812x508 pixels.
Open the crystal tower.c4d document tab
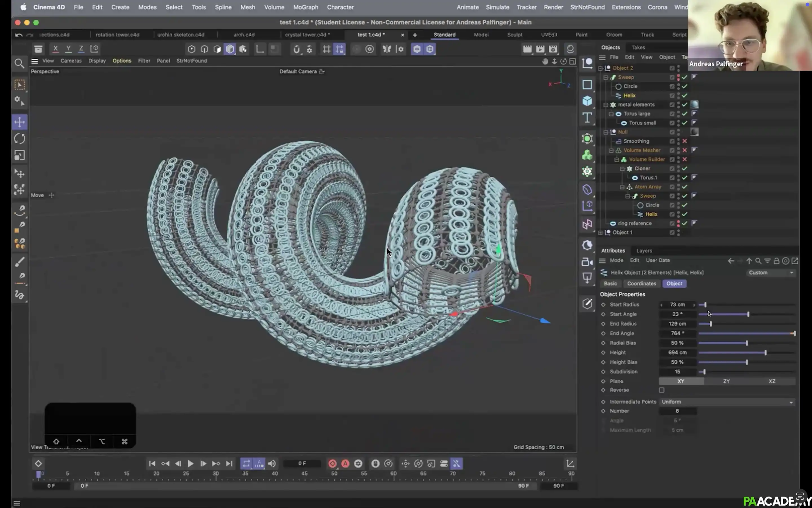307,35
